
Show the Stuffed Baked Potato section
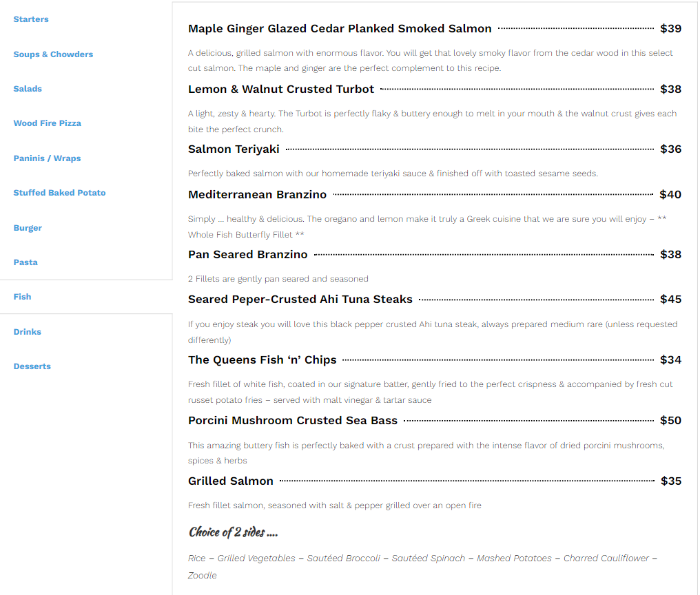(x=59, y=193)
